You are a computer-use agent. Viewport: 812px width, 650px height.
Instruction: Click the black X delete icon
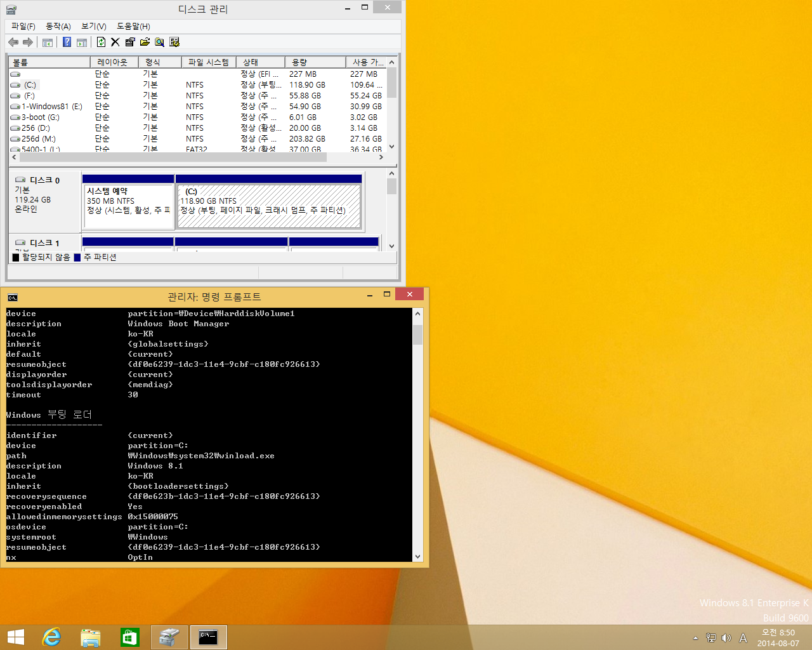115,42
